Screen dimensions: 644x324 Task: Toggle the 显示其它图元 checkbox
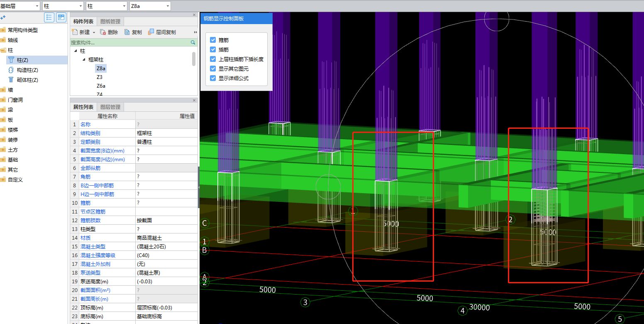(x=213, y=69)
